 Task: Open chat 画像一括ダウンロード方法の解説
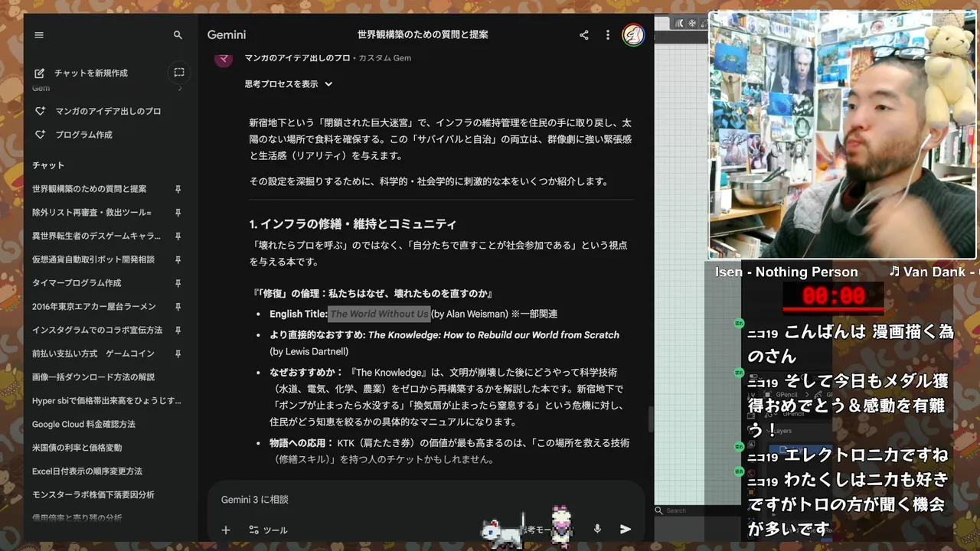point(93,377)
